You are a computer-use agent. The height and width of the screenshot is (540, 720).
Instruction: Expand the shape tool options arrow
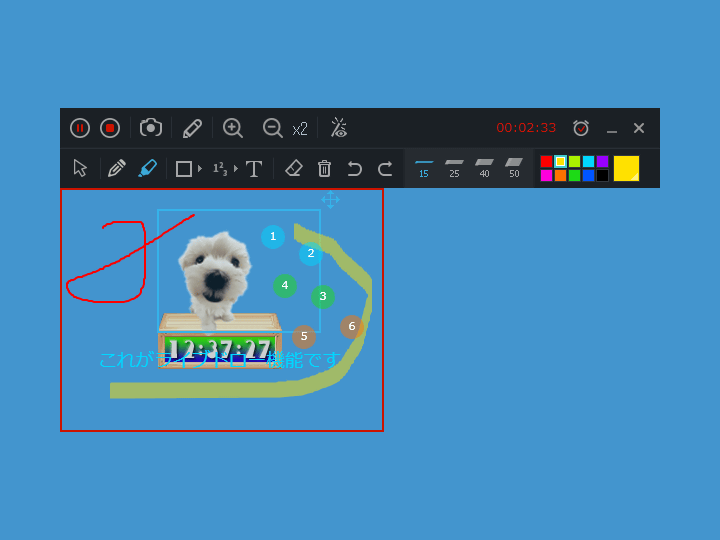pyautogui.click(x=200, y=169)
